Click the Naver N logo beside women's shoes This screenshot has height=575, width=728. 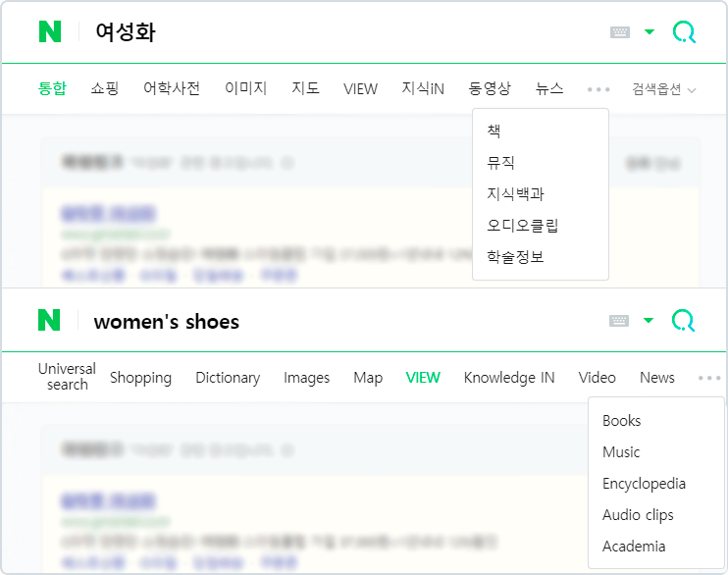pyautogui.click(x=49, y=320)
